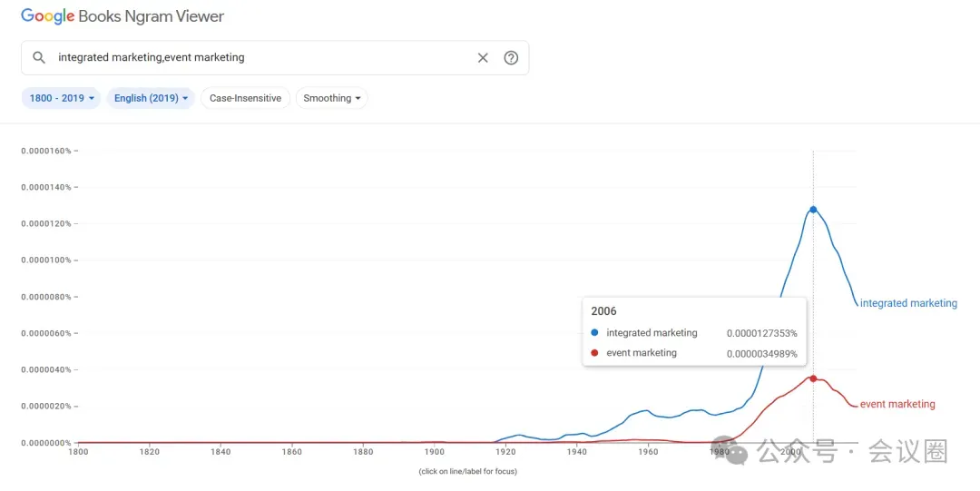Image resolution: width=980 pixels, height=491 pixels.
Task: Open the help question mark icon
Action: (511, 57)
